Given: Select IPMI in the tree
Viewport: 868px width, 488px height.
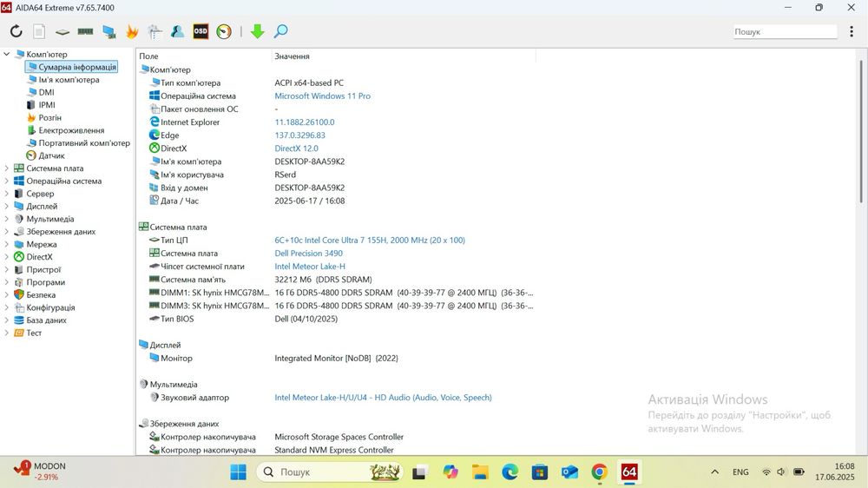Looking at the screenshot, I should click(47, 105).
